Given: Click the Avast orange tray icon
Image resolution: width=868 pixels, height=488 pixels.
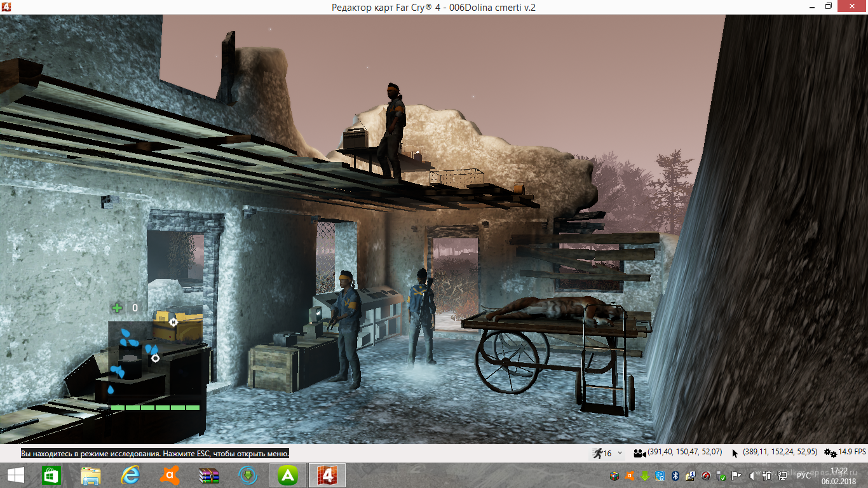Looking at the screenshot, I should pyautogui.click(x=630, y=476).
